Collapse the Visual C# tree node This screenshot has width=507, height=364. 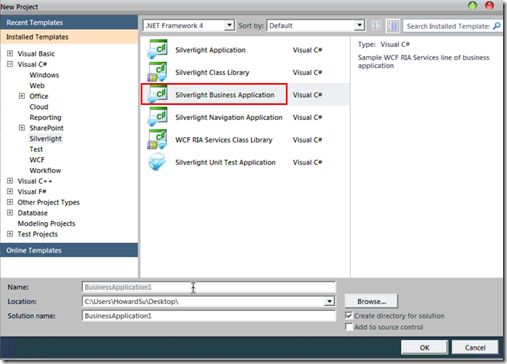(x=10, y=64)
